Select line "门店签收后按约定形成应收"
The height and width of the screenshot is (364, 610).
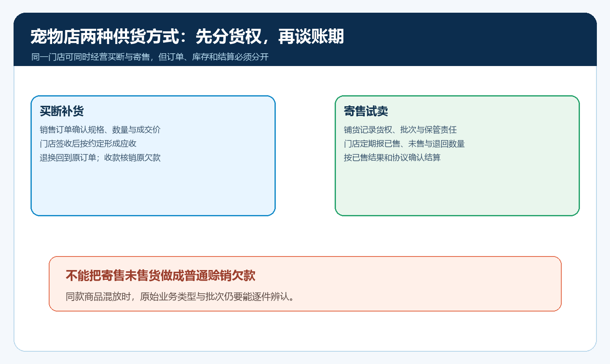pyautogui.click(x=88, y=143)
